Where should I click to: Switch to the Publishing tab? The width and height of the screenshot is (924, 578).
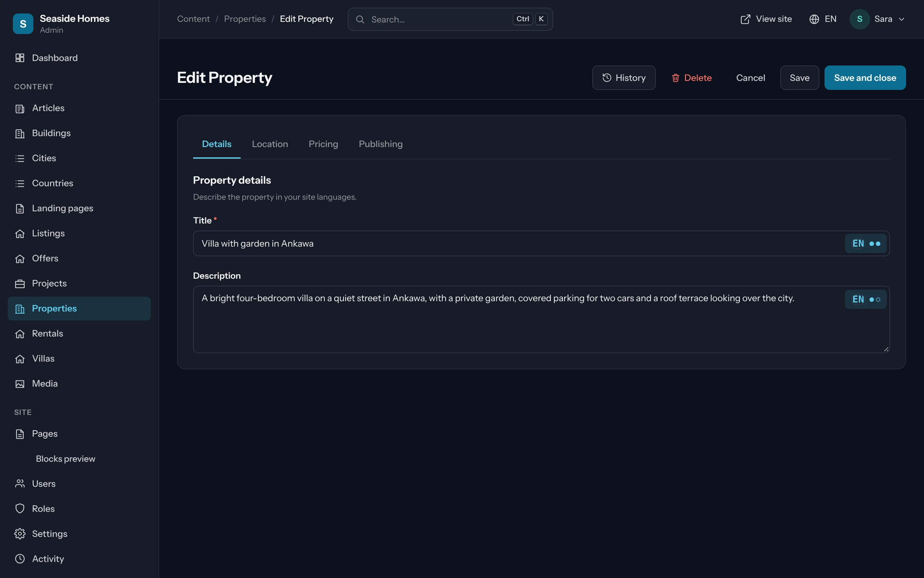[x=381, y=144]
